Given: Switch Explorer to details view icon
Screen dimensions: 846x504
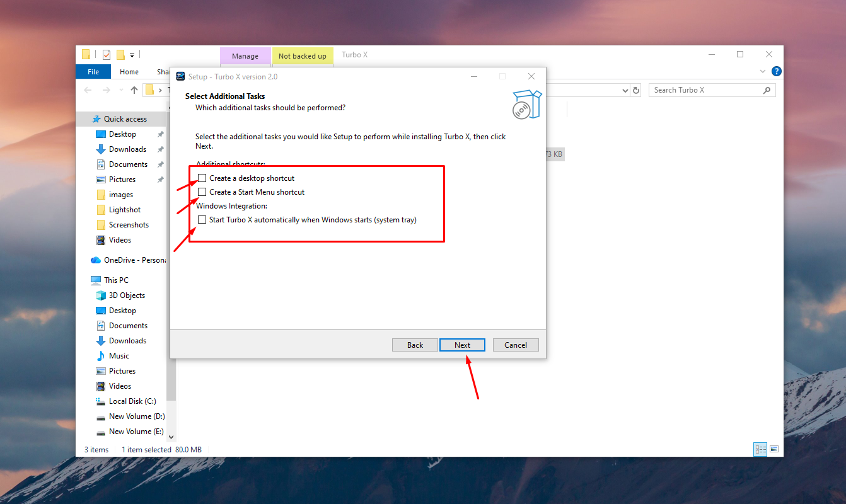Looking at the screenshot, I should (x=760, y=449).
